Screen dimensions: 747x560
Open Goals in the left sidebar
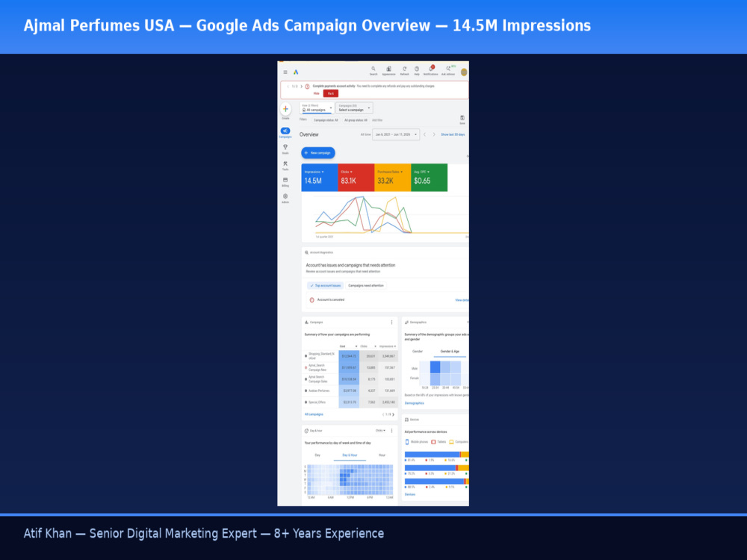pos(285,149)
